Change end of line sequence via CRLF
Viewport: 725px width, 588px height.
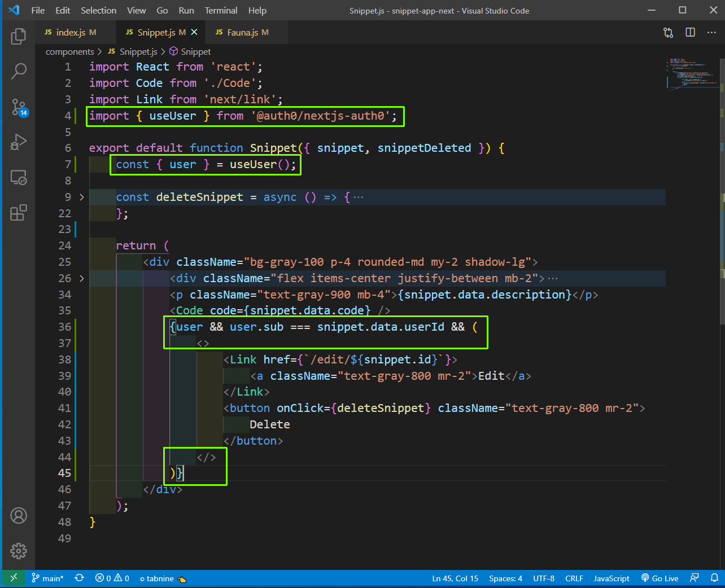[574, 578]
